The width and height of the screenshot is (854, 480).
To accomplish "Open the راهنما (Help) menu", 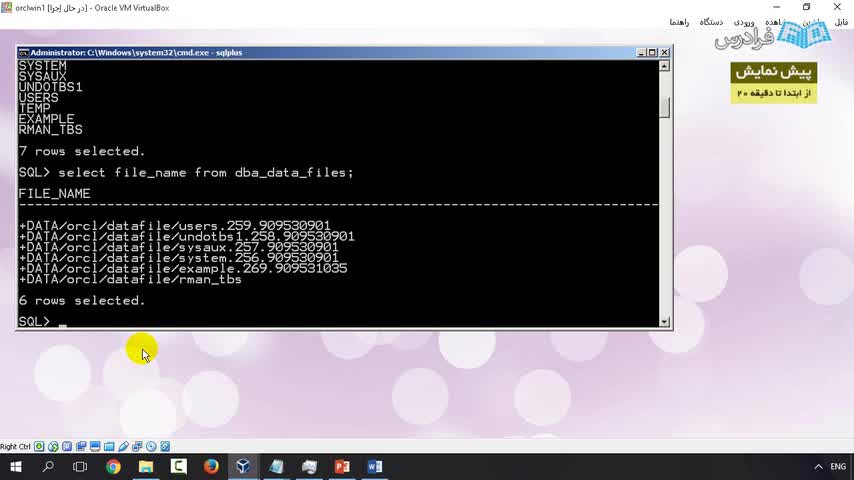I will [x=679, y=22].
